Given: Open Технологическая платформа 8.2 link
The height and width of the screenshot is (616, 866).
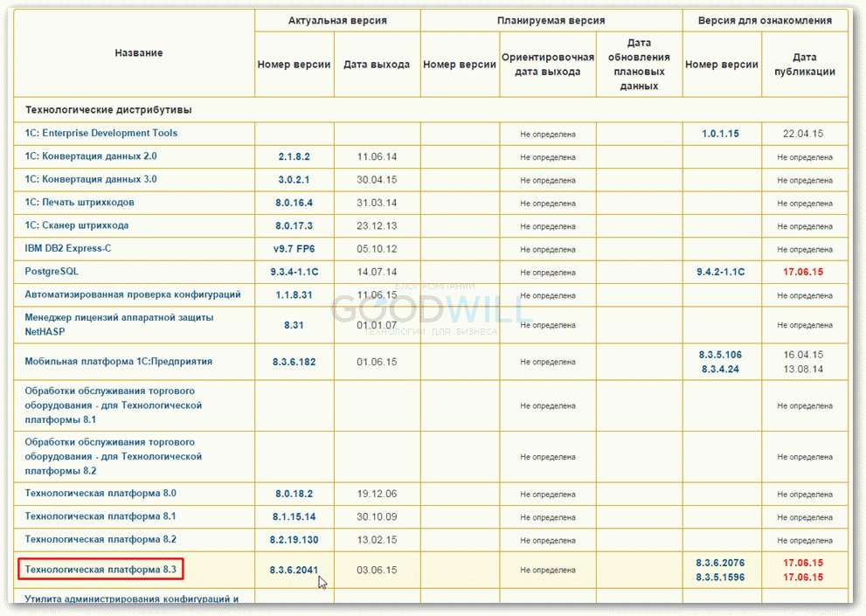Looking at the screenshot, I should (x=100, y=540).
